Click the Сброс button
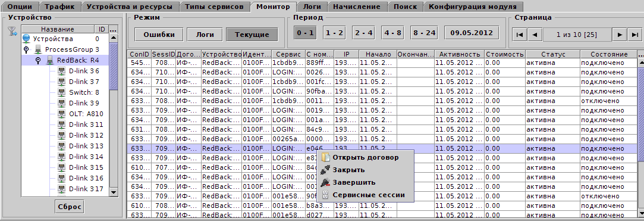This screenshot has height=221, width=644. (x=69, y=207)
